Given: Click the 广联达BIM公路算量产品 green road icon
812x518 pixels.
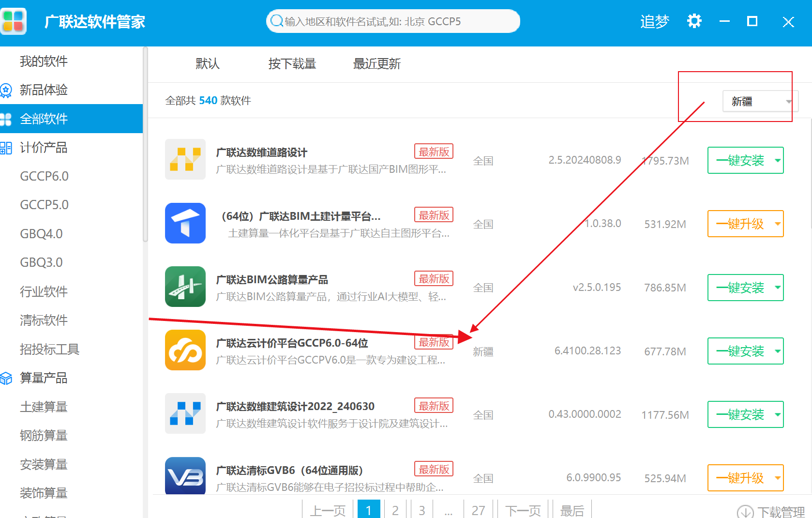Looking at the screenshot, I should point(185,287).
